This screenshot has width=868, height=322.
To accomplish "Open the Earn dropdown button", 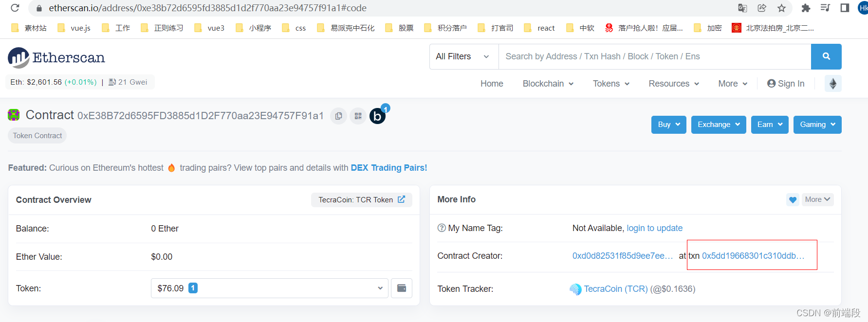I will coord(770,125).
